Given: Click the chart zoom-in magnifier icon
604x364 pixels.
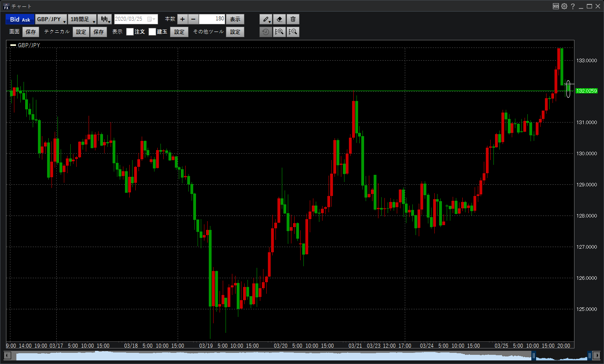Looking at the screenshot, I should (279, 32).
